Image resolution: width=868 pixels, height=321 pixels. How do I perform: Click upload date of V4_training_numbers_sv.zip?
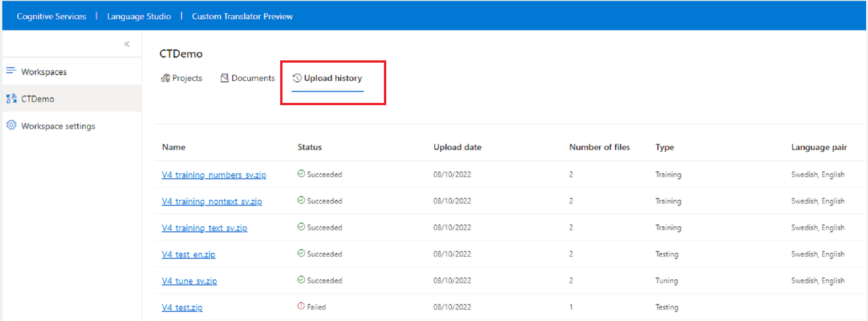coord(452,174)
